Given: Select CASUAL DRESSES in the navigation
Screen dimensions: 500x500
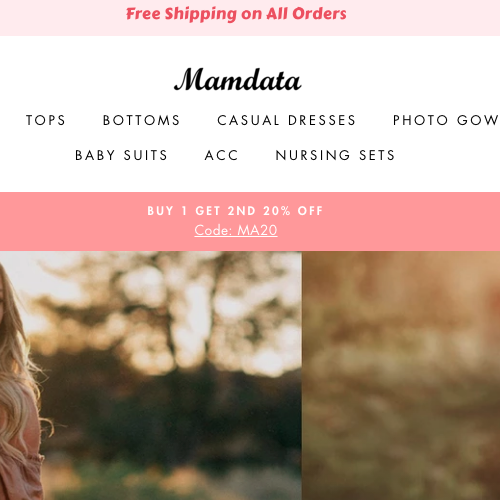Looking at the screenshot, I should pos(287,120).
